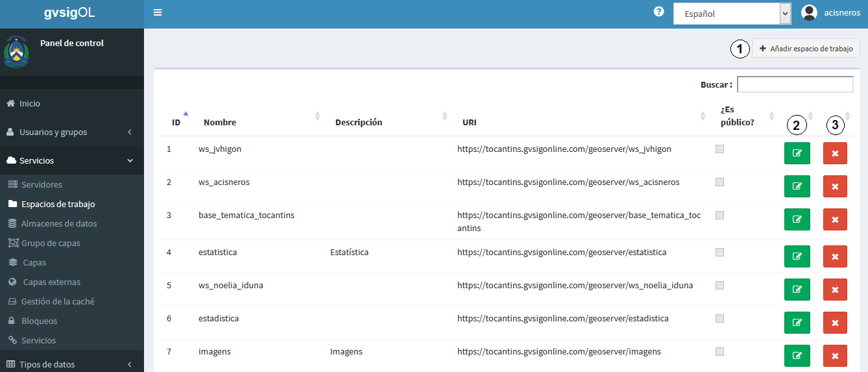Click the acisneros username
Screen dimensions: 868x372
(x=842, y=12)
